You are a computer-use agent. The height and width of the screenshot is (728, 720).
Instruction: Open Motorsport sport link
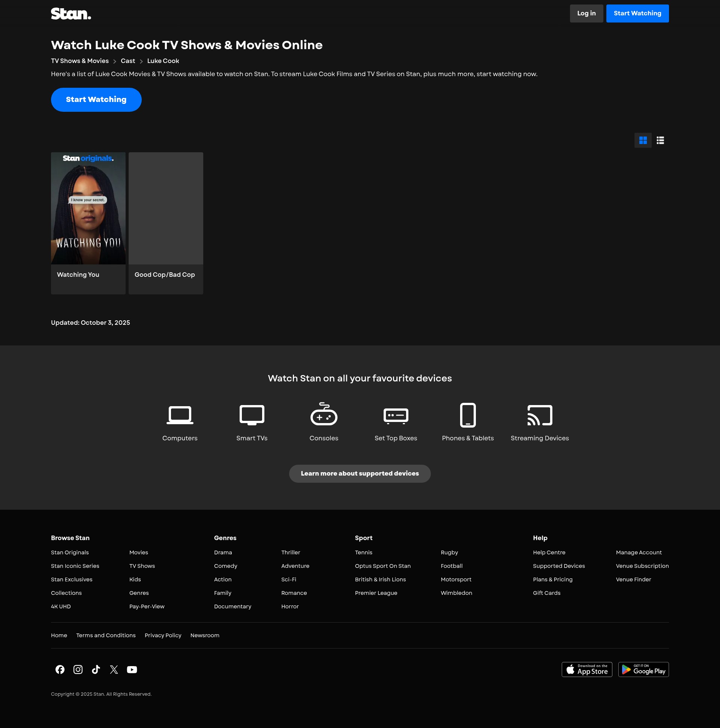click(456, 579)
